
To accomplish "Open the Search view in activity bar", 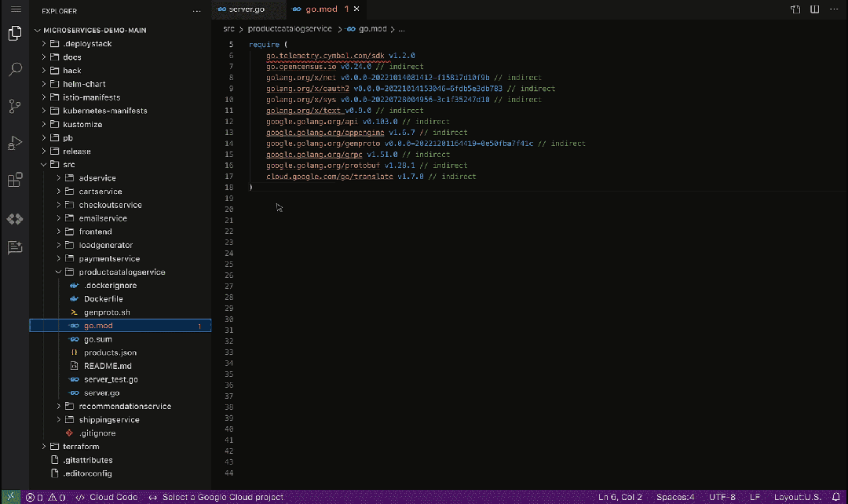I will [x=15, y=69].
